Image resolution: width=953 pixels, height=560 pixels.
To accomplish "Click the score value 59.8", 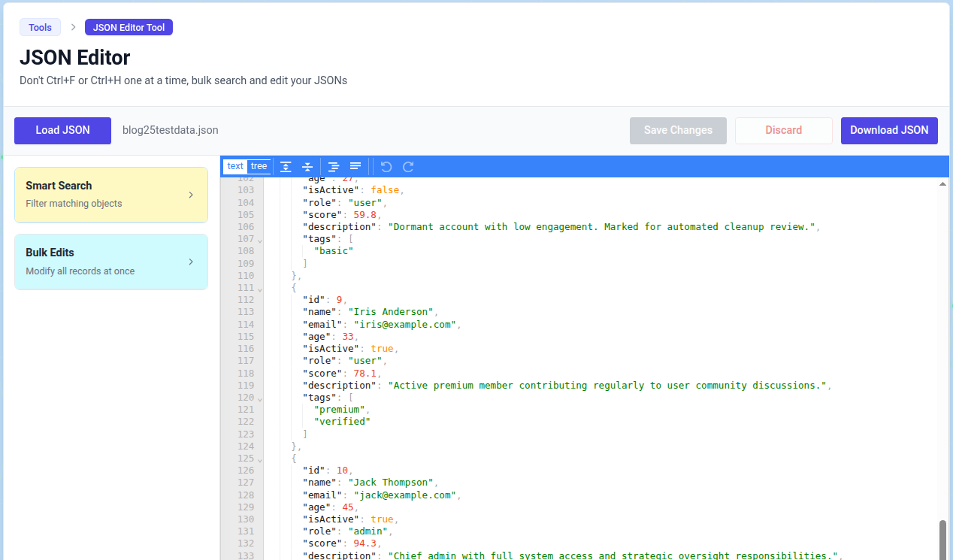I will [x=365, y=214].
